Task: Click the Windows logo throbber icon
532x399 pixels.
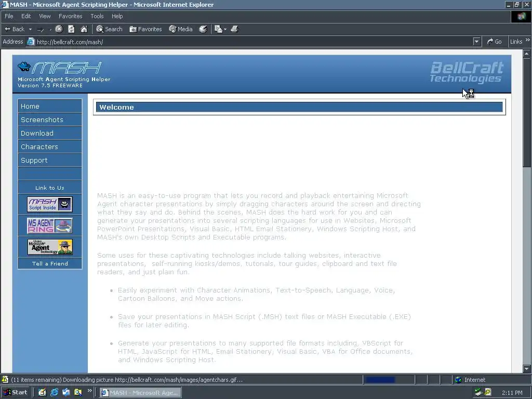Action: point(521,16)
